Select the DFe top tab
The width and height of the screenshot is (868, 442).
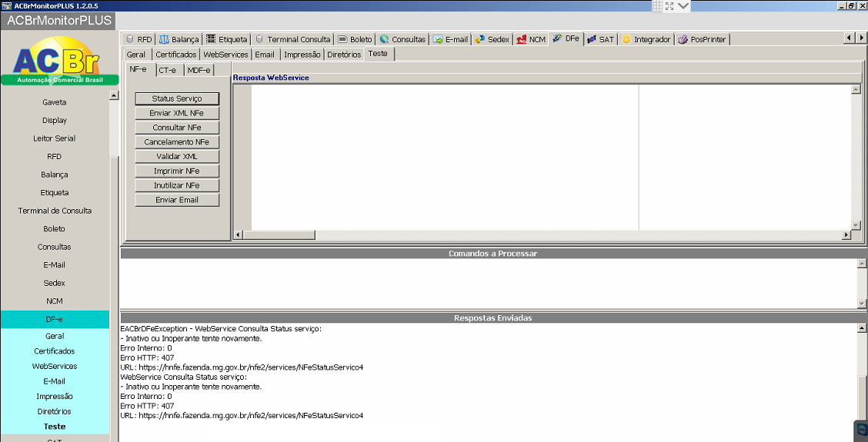(566, 38)
